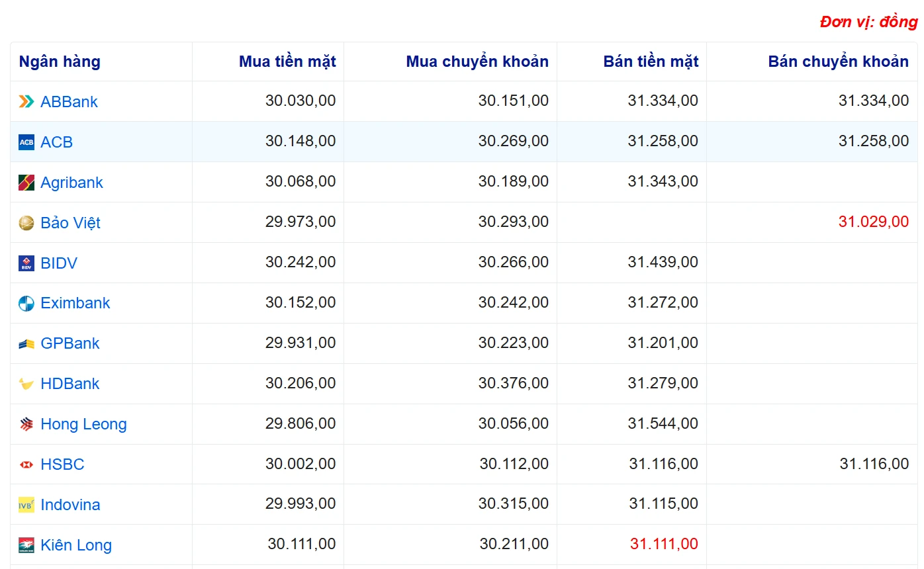Click the Mua chuyển khoản column header
This screenshot has height=569, width=924.
tap(477, 62)
